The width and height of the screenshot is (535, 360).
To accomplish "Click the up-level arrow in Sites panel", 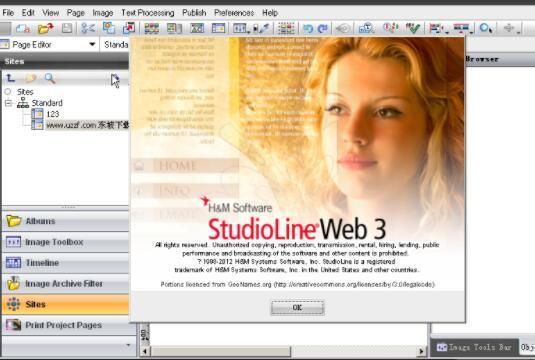I will pos(11,78).
